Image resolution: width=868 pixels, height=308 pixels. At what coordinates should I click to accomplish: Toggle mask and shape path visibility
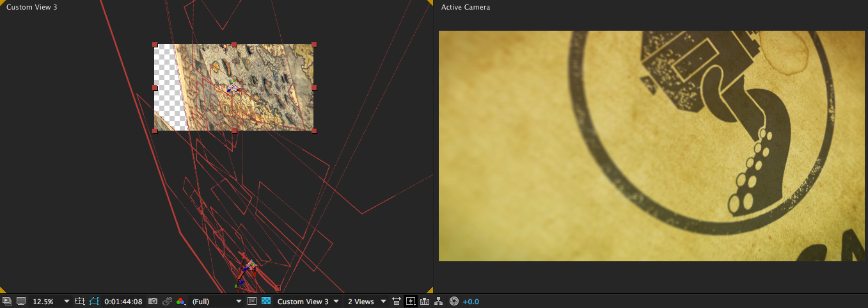coord(94,301)
